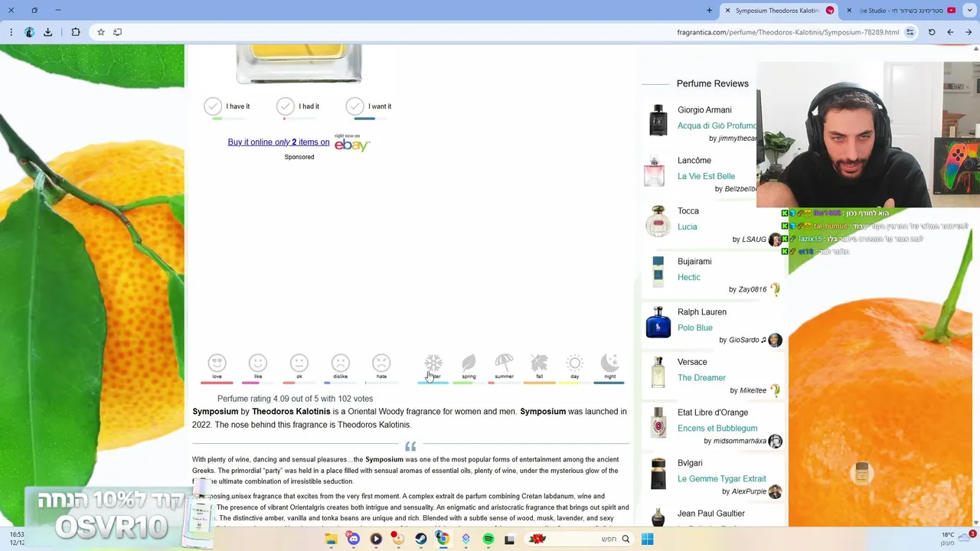The image size is (980, 551).
Task: Bookmark this page with the star icon
Action: coord(100,32)
